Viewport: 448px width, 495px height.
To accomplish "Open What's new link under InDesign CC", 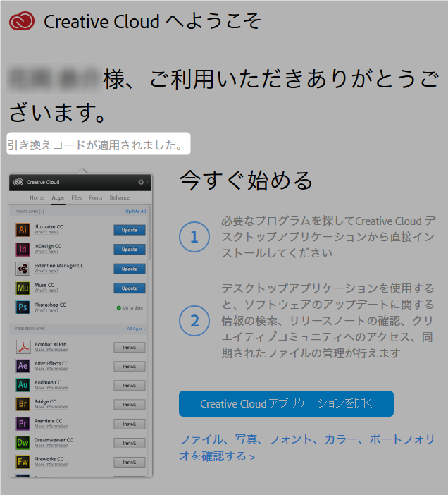I will click(46, 252).
